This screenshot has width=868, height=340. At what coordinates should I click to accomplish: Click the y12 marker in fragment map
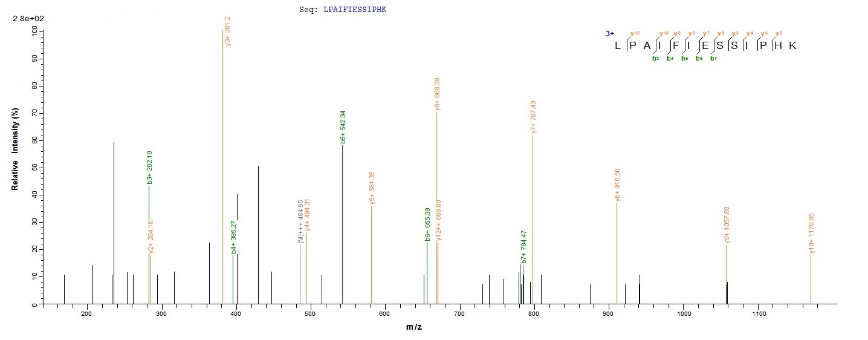[635, 33]
